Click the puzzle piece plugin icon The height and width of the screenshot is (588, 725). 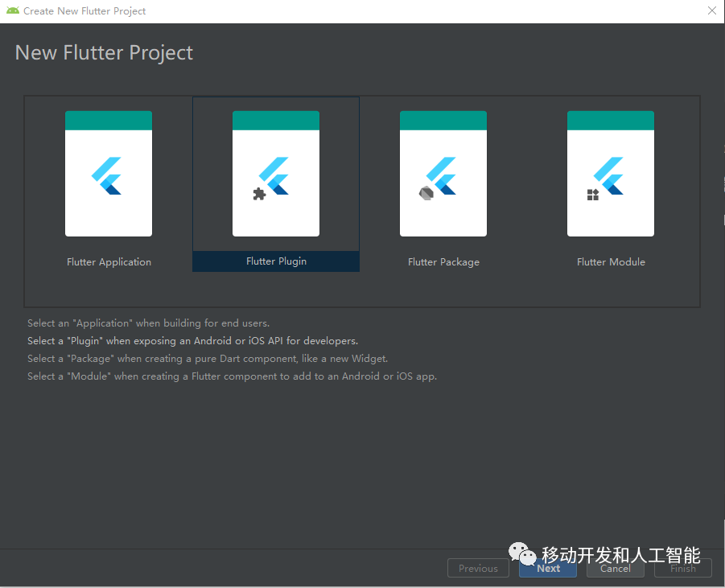(x=259, y=194)
